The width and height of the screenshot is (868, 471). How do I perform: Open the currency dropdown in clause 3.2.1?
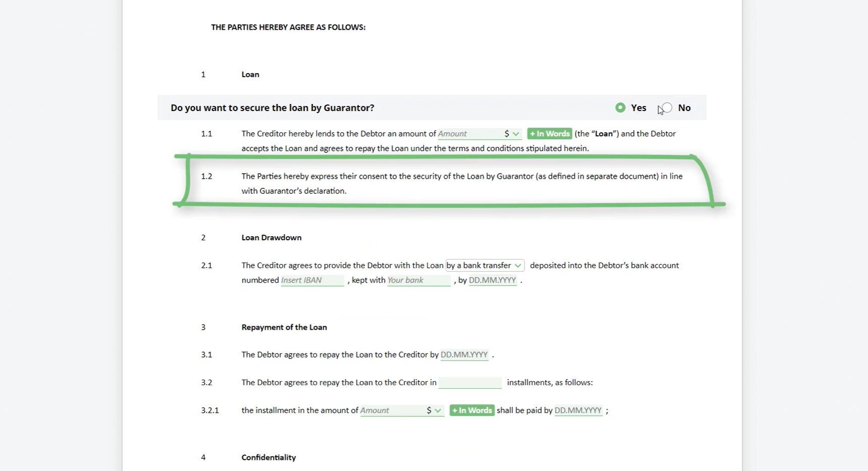(x=434, y=410)
